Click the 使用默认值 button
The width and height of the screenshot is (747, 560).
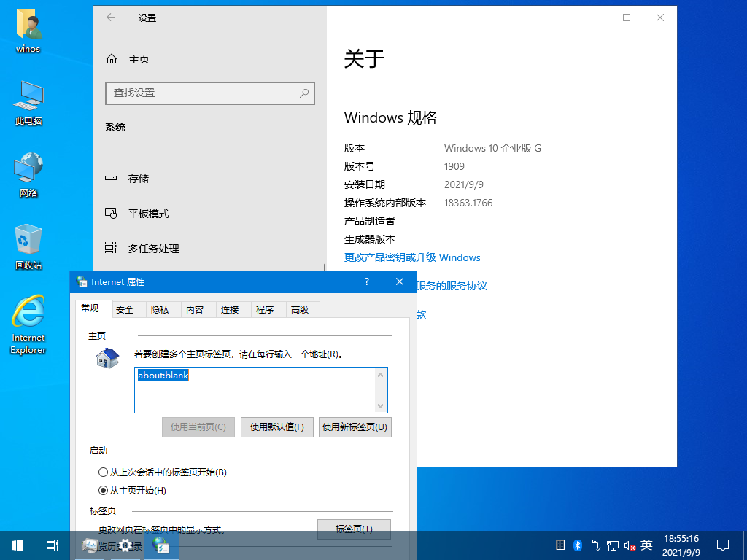click(x=276, y=427)
